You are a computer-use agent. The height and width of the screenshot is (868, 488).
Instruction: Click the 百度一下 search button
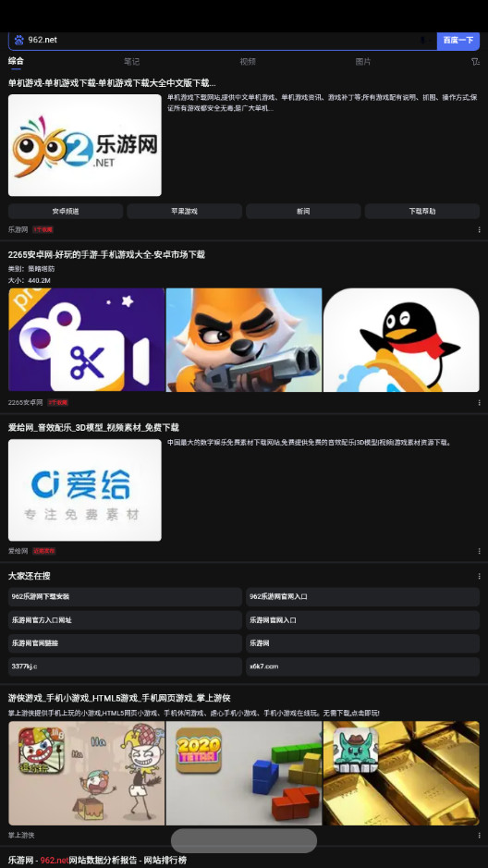(x=458, y=41)
